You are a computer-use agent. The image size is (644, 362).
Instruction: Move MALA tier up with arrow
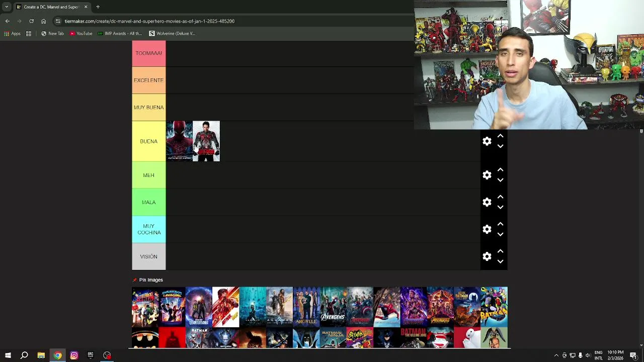500,197
